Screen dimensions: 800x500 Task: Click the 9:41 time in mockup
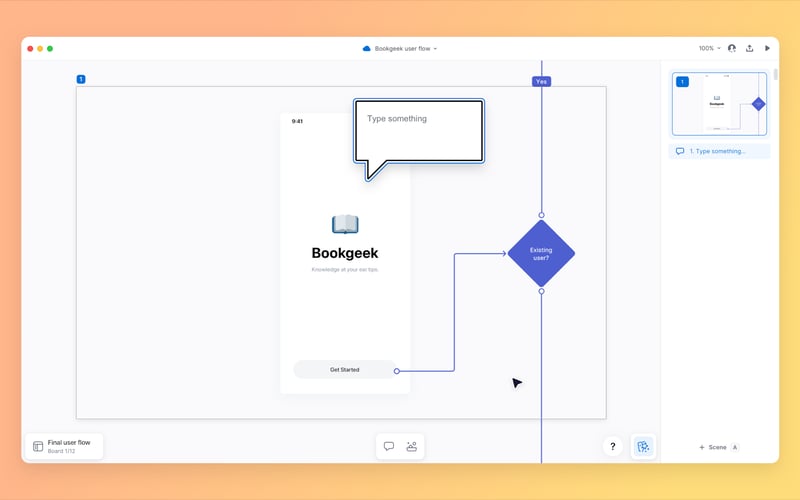(297, 121)
